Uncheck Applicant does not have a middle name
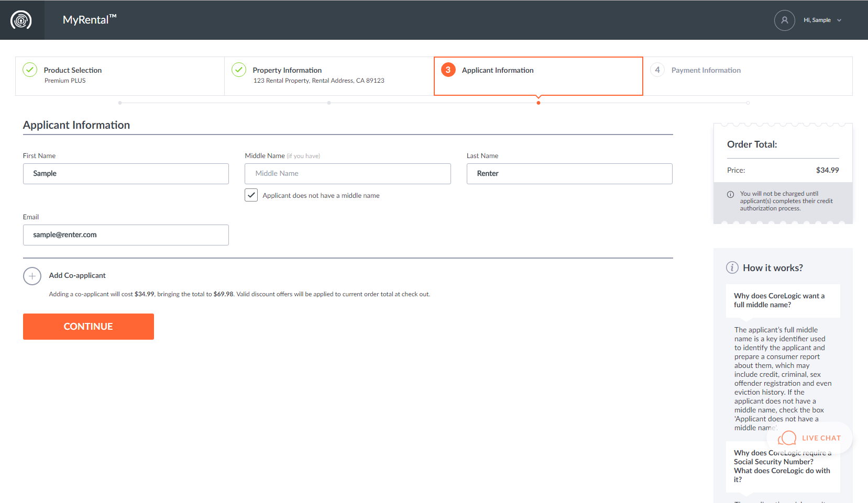868x503 pixels. (x=251, y=195)
